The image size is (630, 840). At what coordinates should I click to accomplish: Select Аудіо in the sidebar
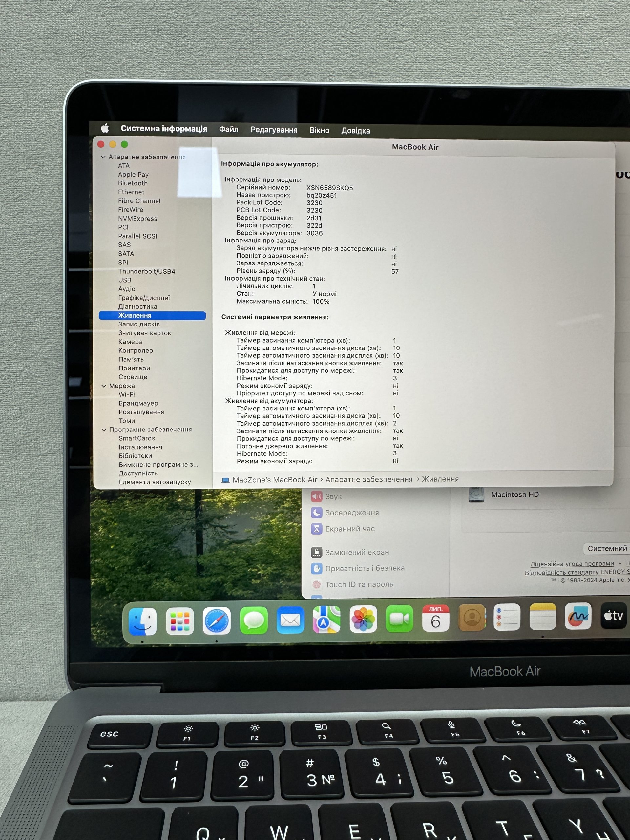(x=126, y=289)
